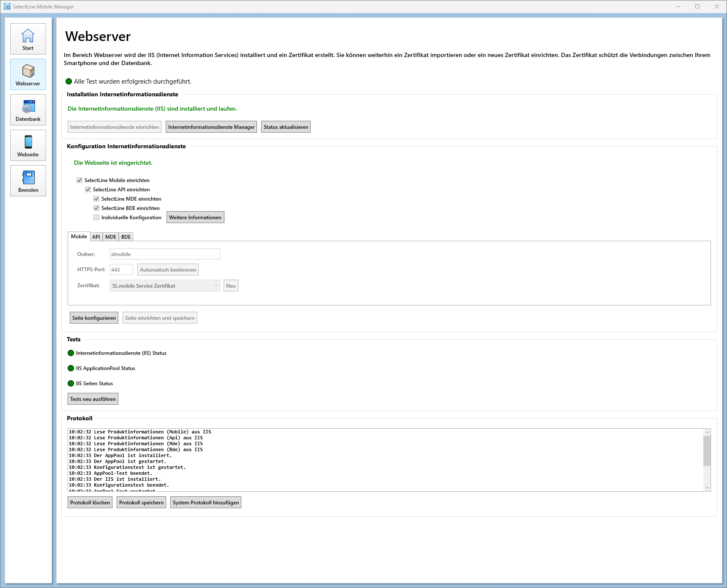Toggle SelectLine API einrichten checkbox

pyautogui.click(x=88, y=190)
